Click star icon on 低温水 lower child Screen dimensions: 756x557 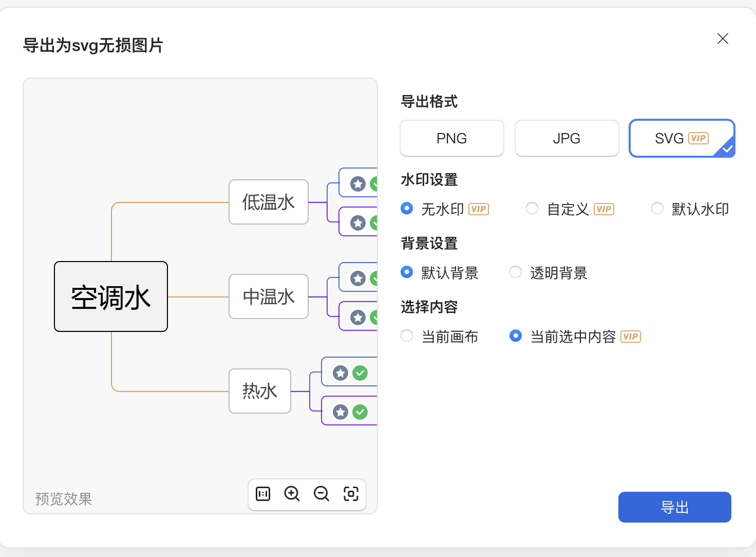point(358,223)
